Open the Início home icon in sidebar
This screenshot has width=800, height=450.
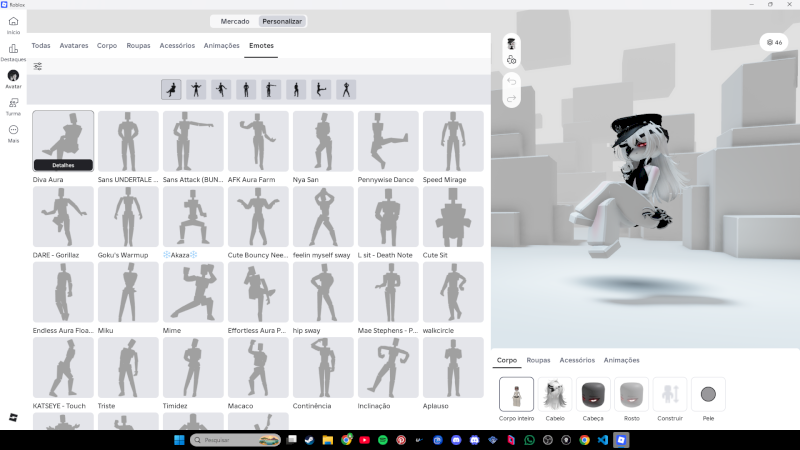[x=13, y=24]
